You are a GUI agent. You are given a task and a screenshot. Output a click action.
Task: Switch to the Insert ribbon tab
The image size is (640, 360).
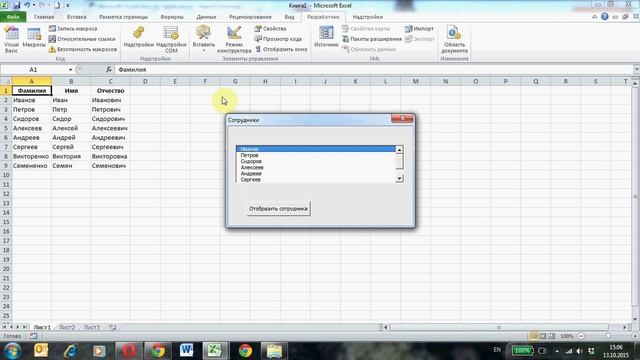[76, 17]
